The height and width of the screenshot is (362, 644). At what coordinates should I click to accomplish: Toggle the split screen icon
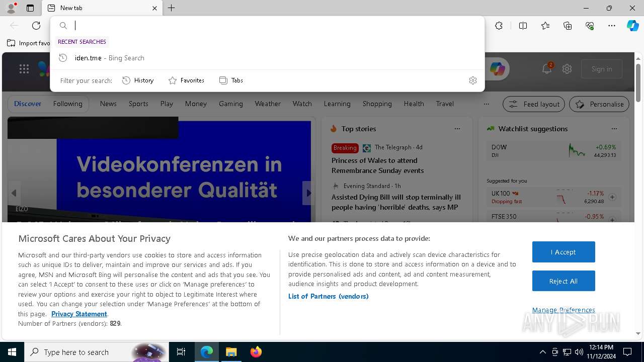(x=523, y=26)
